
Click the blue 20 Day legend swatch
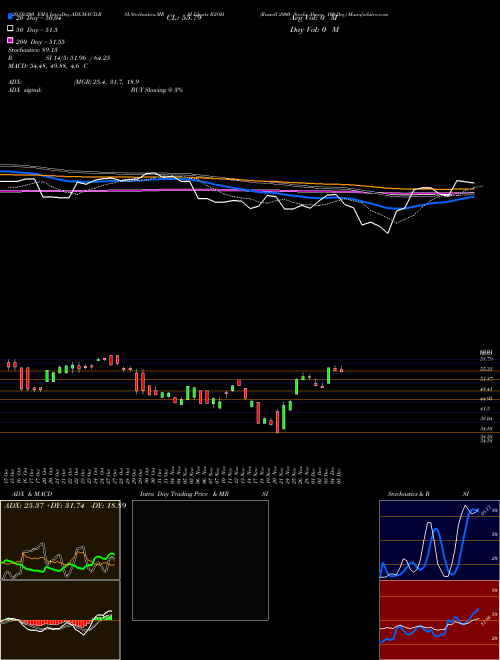pos(10,17)
